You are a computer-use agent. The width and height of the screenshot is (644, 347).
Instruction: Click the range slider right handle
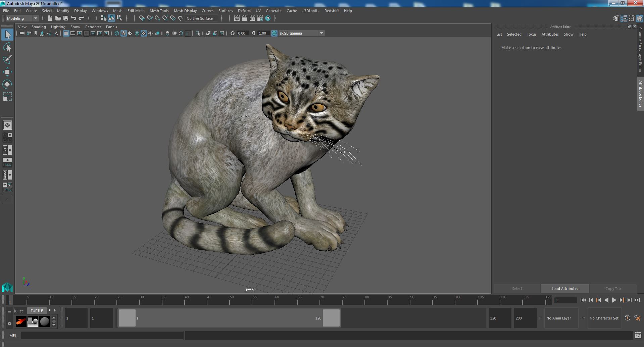(x=331, y=318)
